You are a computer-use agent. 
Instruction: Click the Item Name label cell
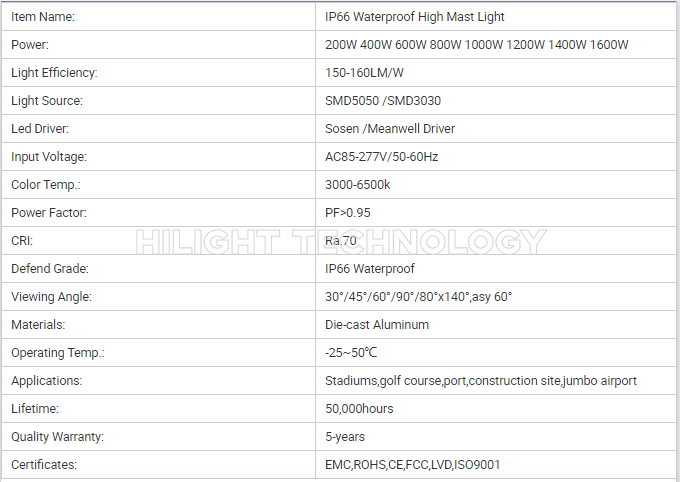point(158,16)
